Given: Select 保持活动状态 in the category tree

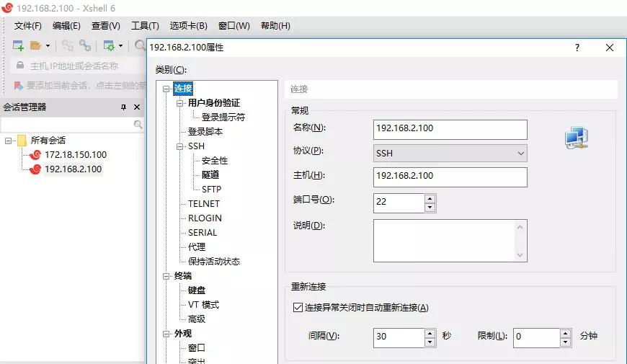Looking at the screenshot, I should [214, 262].
